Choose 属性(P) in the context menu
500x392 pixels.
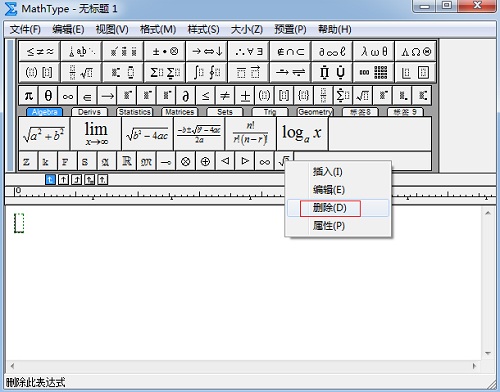[338, 226]
